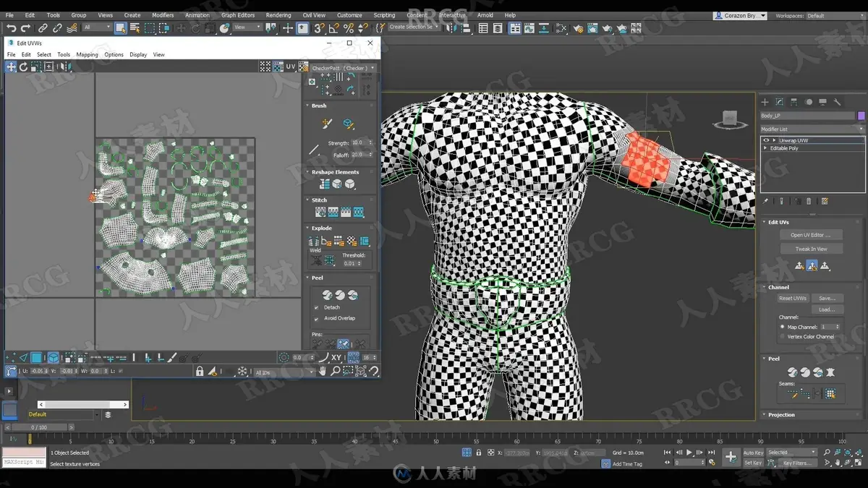Open selection filter All dropdown
Image resolution: width=868 pixels, height=488 pixels.
[97, 27]
